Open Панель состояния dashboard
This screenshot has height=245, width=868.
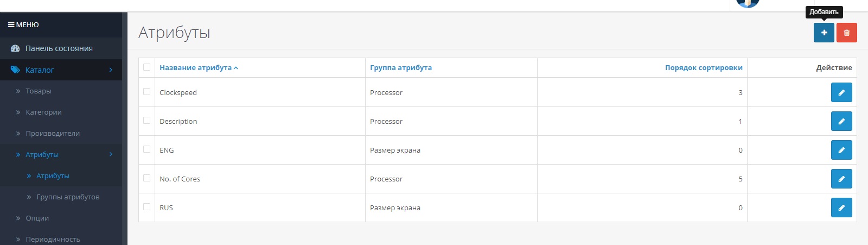(59, 48)
